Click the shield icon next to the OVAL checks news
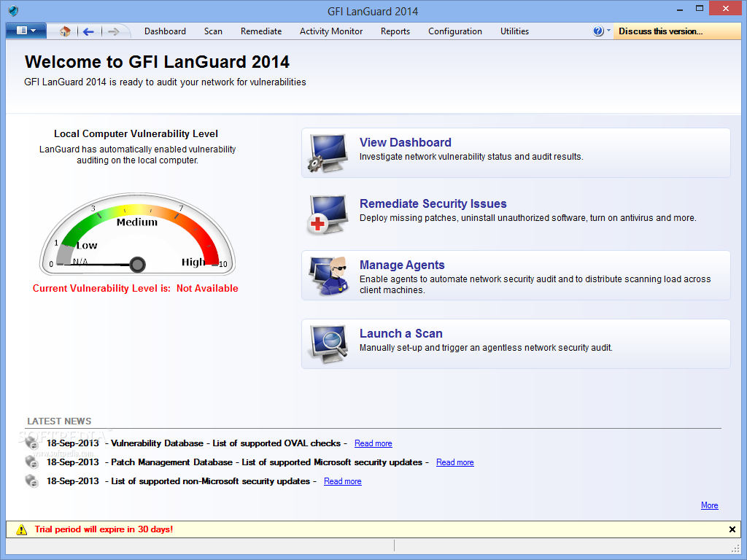This screenshot has height=560, width=747. point(32,443)
